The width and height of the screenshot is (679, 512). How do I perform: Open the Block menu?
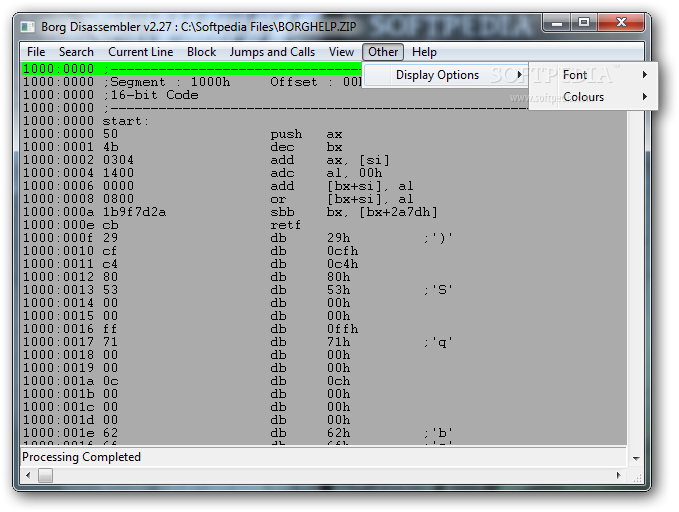tap(201, 52)
